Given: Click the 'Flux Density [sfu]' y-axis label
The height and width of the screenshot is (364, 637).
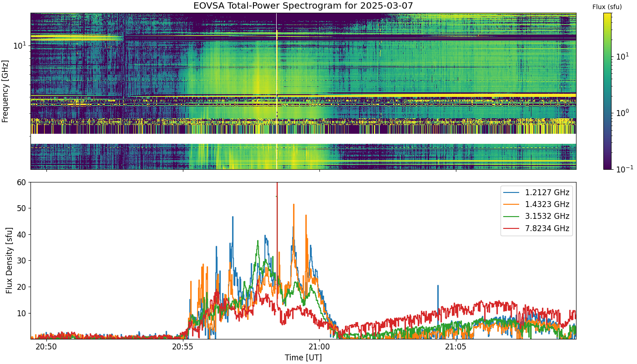Looking at the screenshot, I should coord(9,260).
